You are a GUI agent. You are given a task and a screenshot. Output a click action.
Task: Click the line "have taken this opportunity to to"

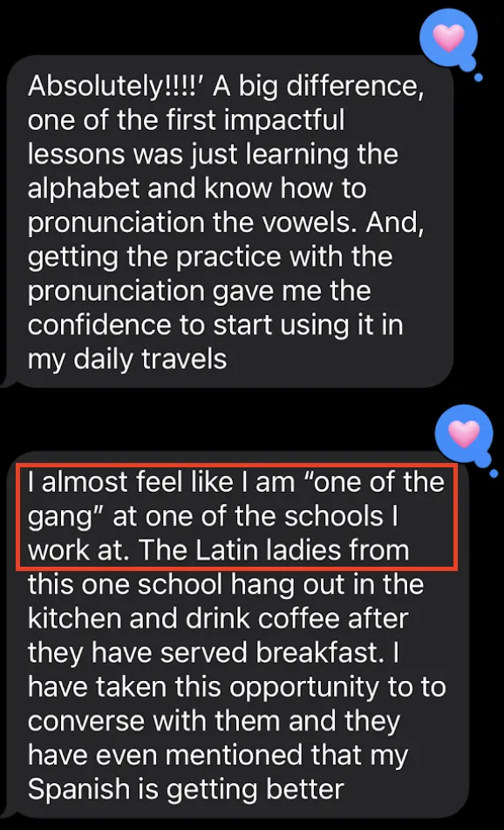tap(236, 687)
